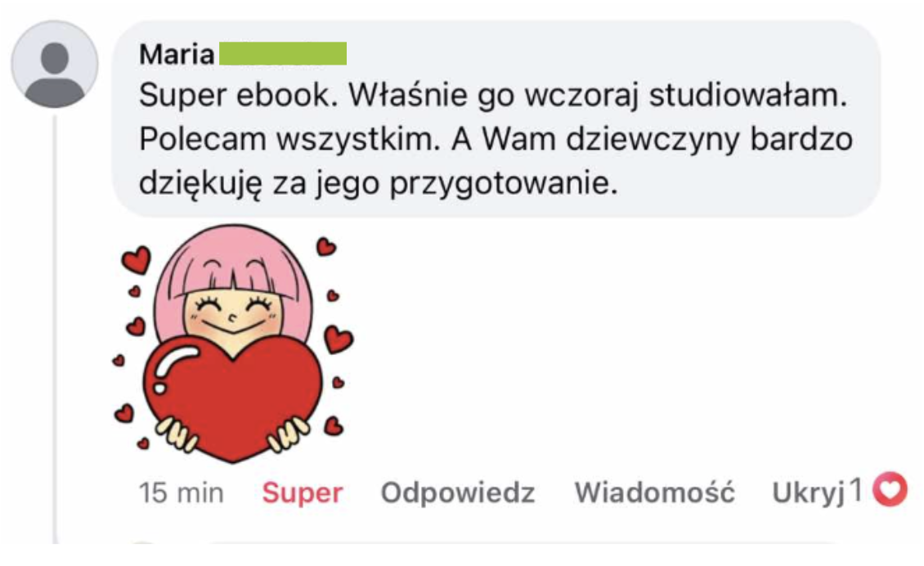Screen dimensions: 924x566
Task: Click the big red heart held by the girl
Action: [x=233, y=398]
